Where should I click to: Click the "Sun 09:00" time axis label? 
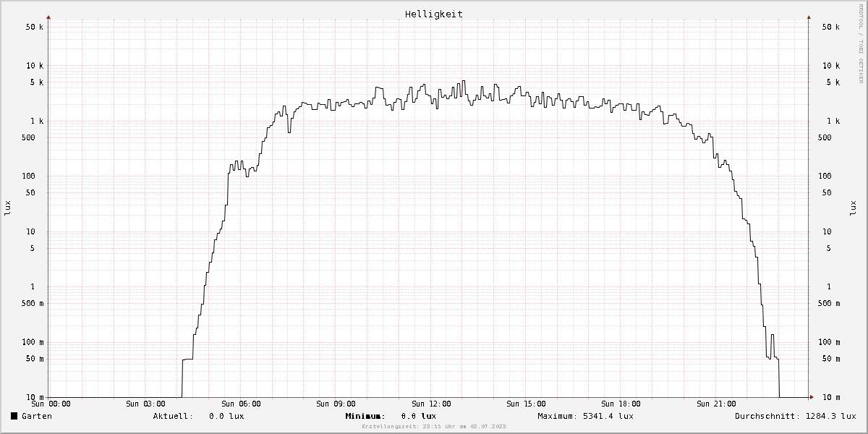(x=336, y=404)
